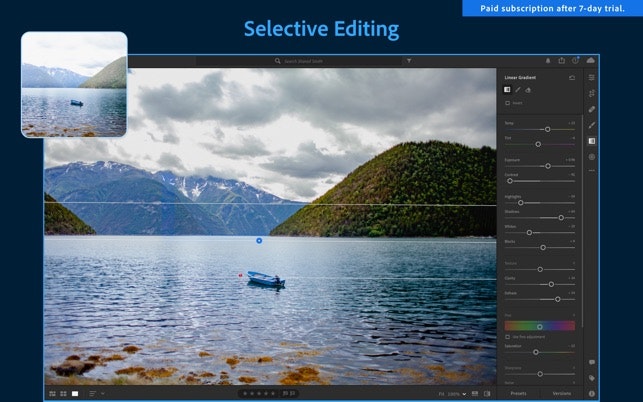Screen dimensions: 643x402
Task: Click the search filter funnel icon
Action: coord(409,61)
